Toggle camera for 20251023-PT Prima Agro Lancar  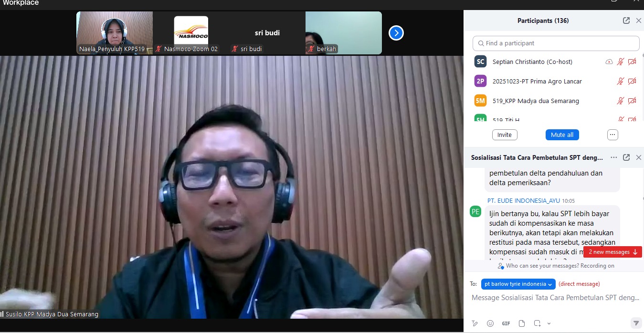click(x=632, y=81)
